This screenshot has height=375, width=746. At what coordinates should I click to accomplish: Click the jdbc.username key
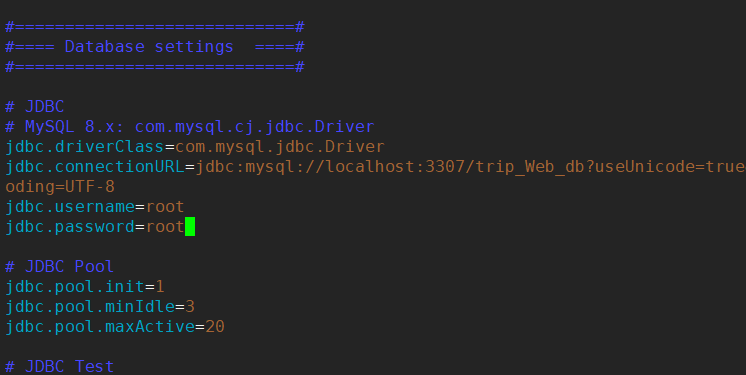click(70, 207)
